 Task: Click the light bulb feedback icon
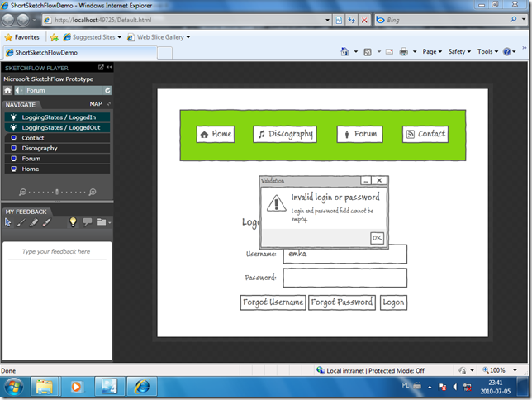pos(73,222)
